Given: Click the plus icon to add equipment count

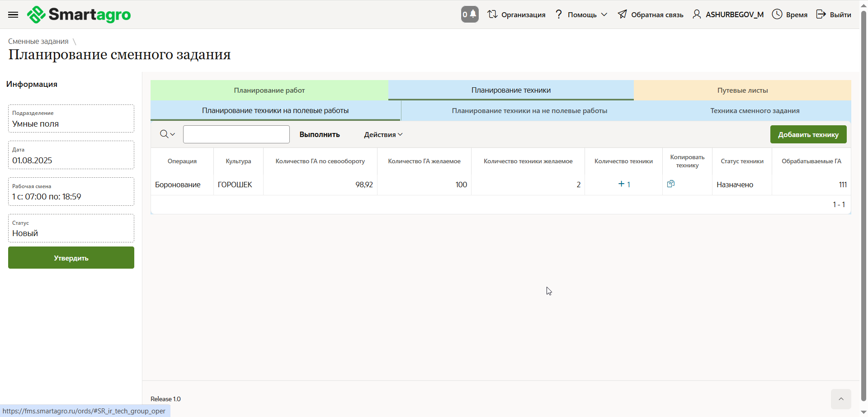Looking at the screenshot, I should click(622, 184).
